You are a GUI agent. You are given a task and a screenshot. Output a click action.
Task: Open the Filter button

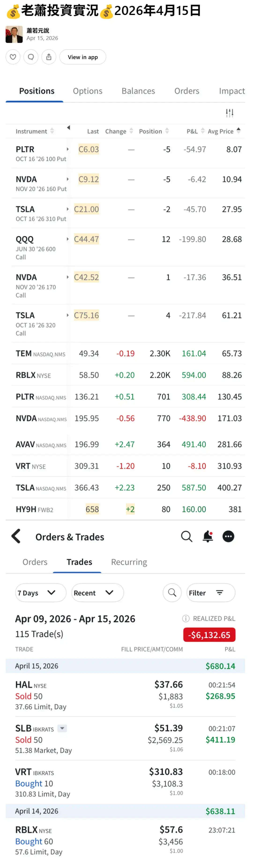(211, 593)
